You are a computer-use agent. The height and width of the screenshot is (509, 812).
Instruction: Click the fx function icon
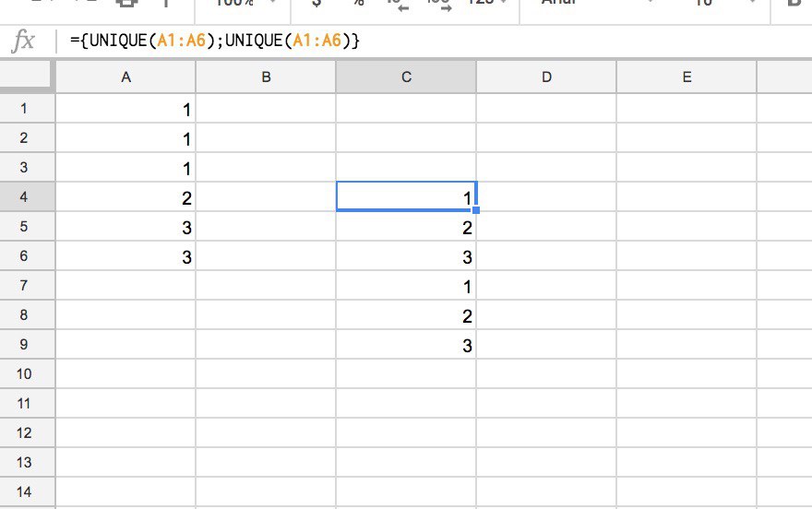23,41
